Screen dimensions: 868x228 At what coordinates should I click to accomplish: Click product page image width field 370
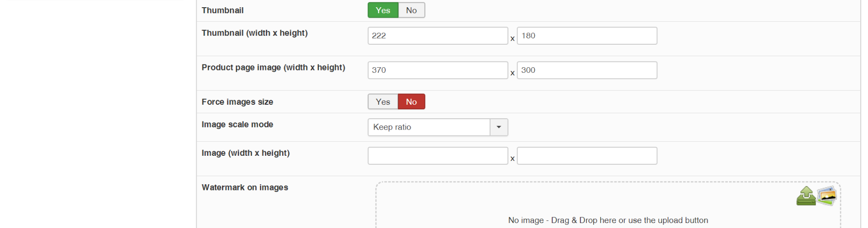pos(438,70)
